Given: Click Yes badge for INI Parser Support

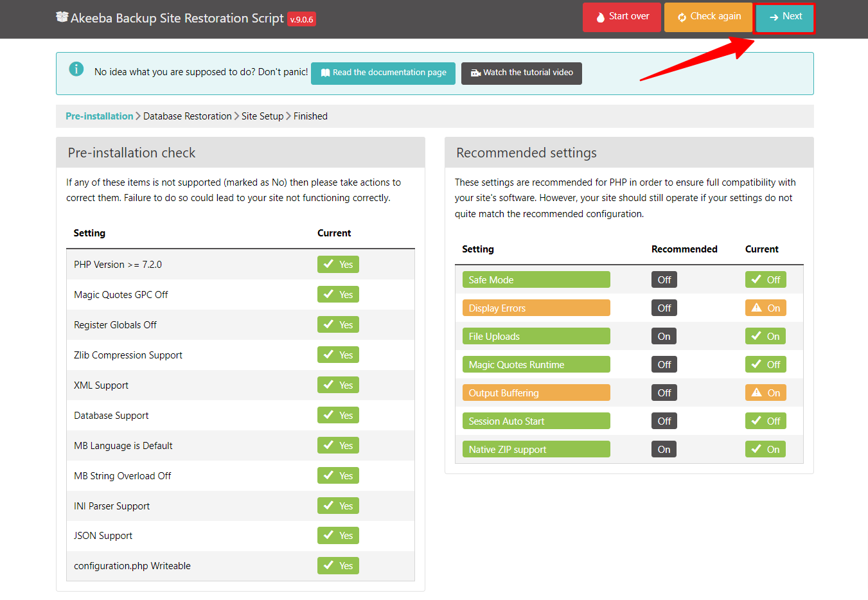Looking at the screenshot, I should pos(338,506).
